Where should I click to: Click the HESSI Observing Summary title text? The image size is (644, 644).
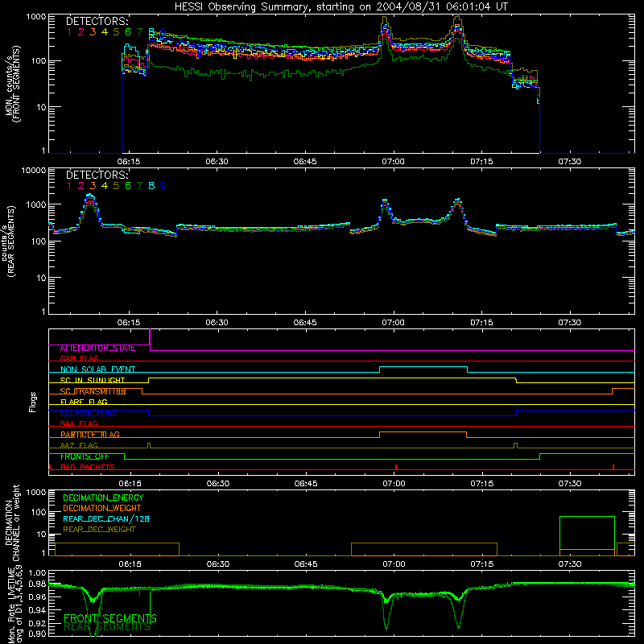click(341, 7)
